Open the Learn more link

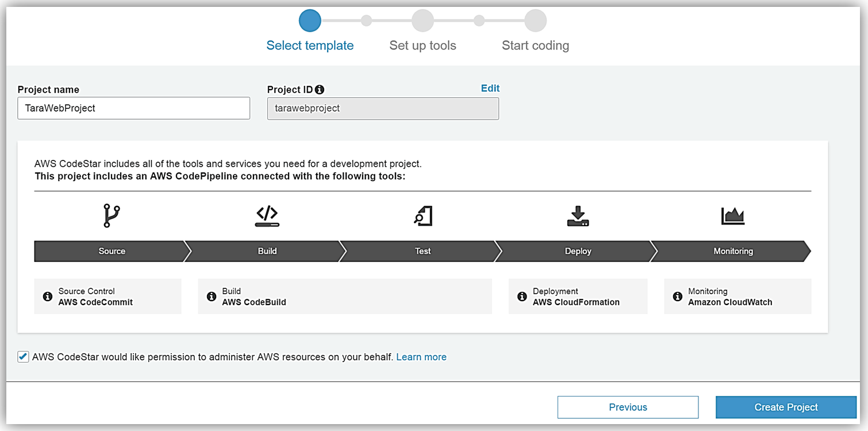[421, 357]
